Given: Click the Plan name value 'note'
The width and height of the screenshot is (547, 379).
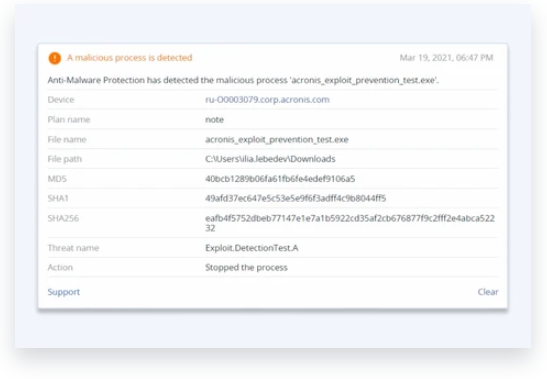Looking at the screenshot, I should click(x=214, y=120).
